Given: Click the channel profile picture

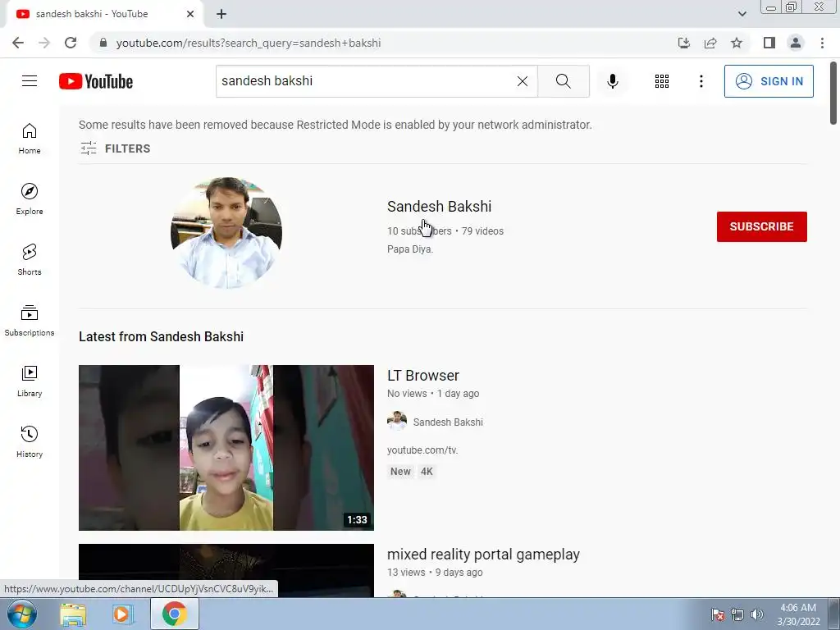Looking at the screenshot, I should point(226,233).
